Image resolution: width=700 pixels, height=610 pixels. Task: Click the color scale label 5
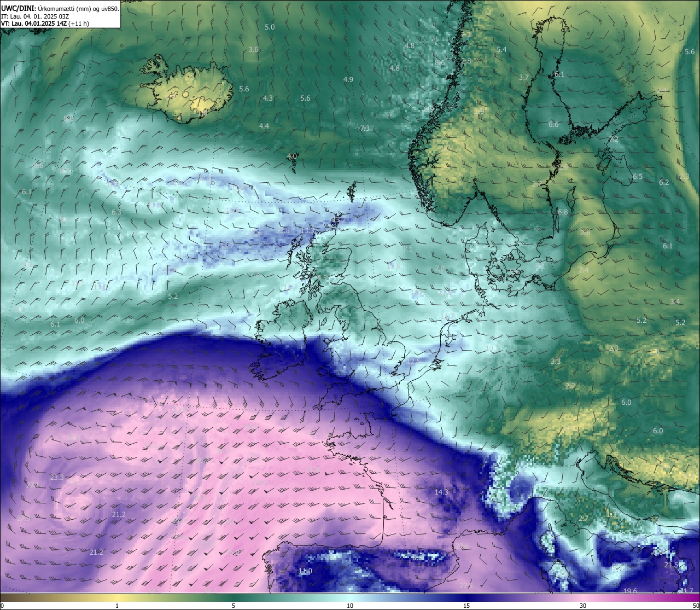pos(234,606)
